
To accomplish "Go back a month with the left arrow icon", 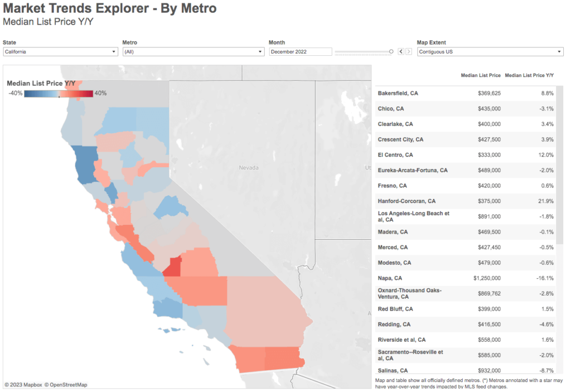I will [400, 51].
